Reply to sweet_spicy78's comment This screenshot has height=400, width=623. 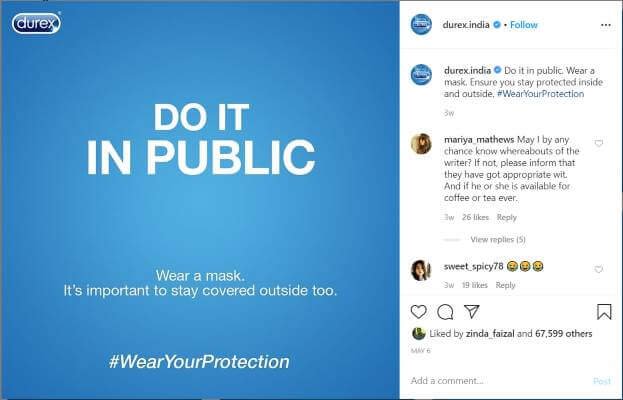(505, 285)
